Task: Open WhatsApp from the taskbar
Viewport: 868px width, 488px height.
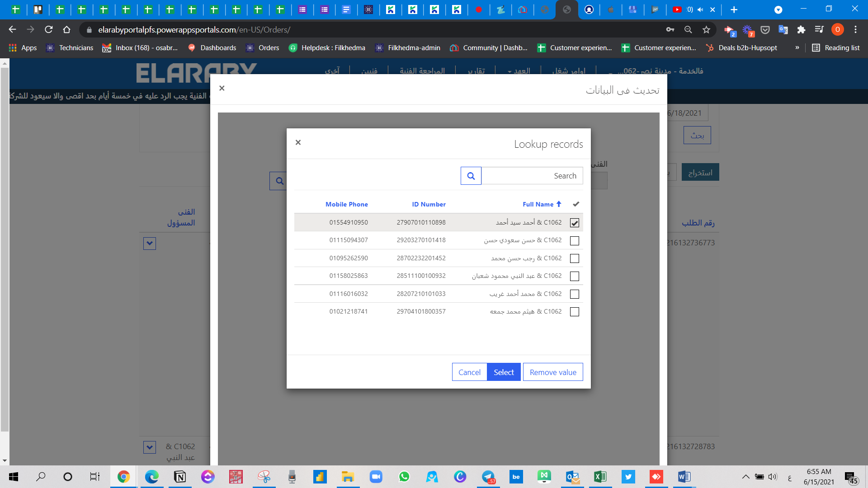Action: 404,477
